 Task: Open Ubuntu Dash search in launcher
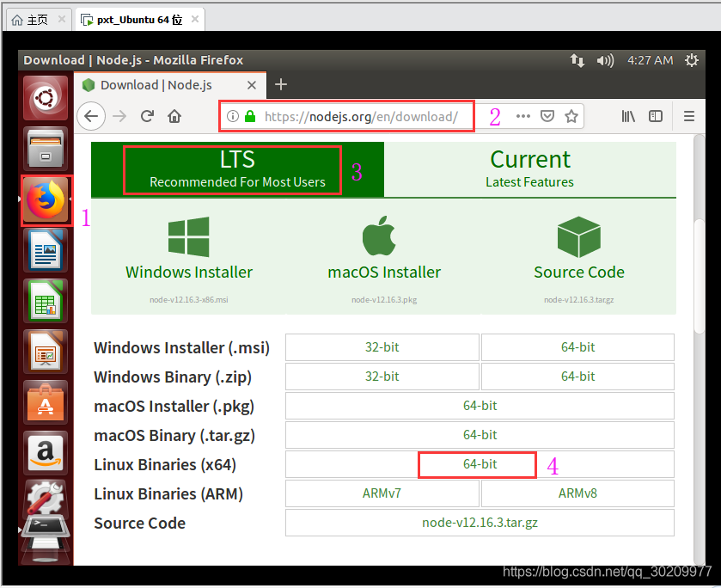(46, 98)
